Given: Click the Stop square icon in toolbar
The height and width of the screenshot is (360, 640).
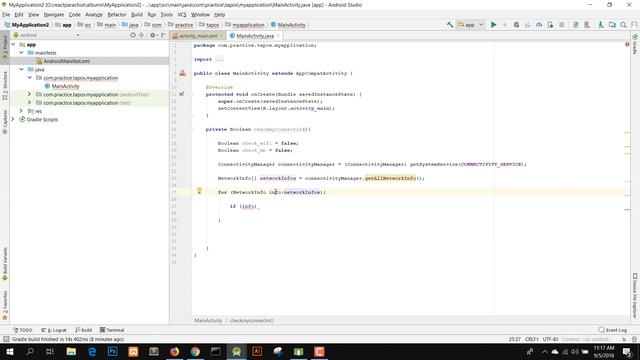Looking at the screenshot, I should pyautogui.click(x=562, y=25).
